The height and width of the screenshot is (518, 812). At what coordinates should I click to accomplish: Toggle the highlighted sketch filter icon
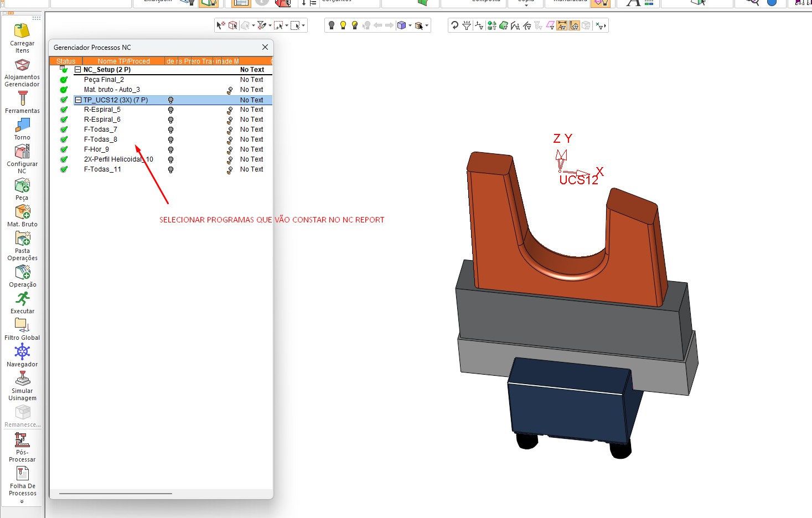pos(575,25)
